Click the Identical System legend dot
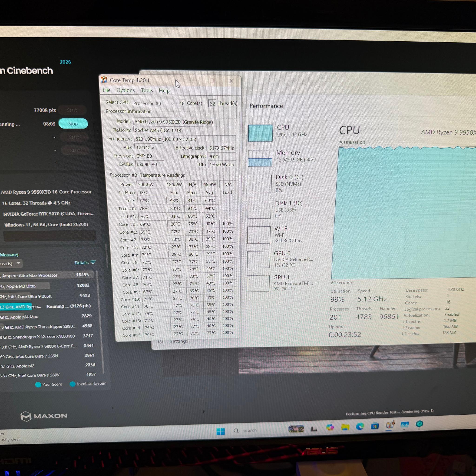 tap(73, 384)
